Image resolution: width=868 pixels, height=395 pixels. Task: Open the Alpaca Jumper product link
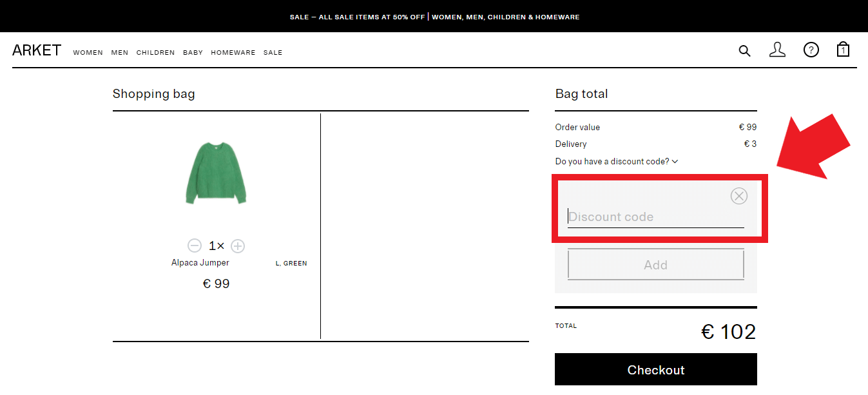click(200, 262)
